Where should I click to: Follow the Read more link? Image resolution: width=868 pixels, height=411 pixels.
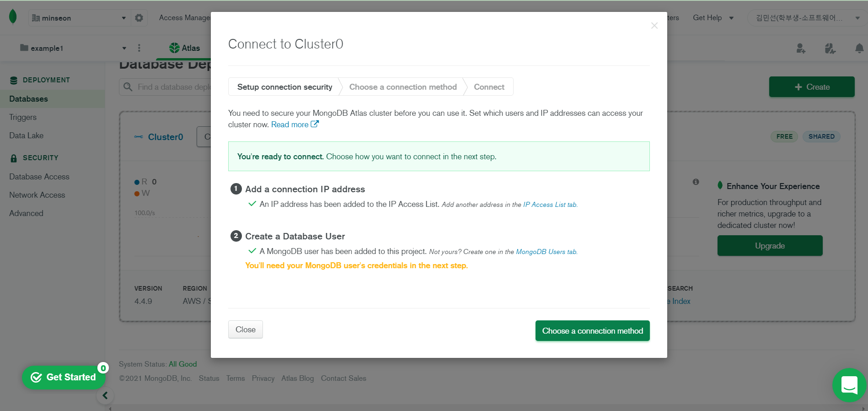coord(290,124)
